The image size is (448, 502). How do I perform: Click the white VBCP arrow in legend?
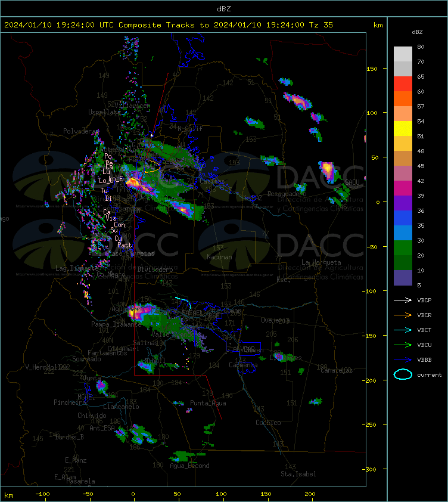tap(403, 300)
